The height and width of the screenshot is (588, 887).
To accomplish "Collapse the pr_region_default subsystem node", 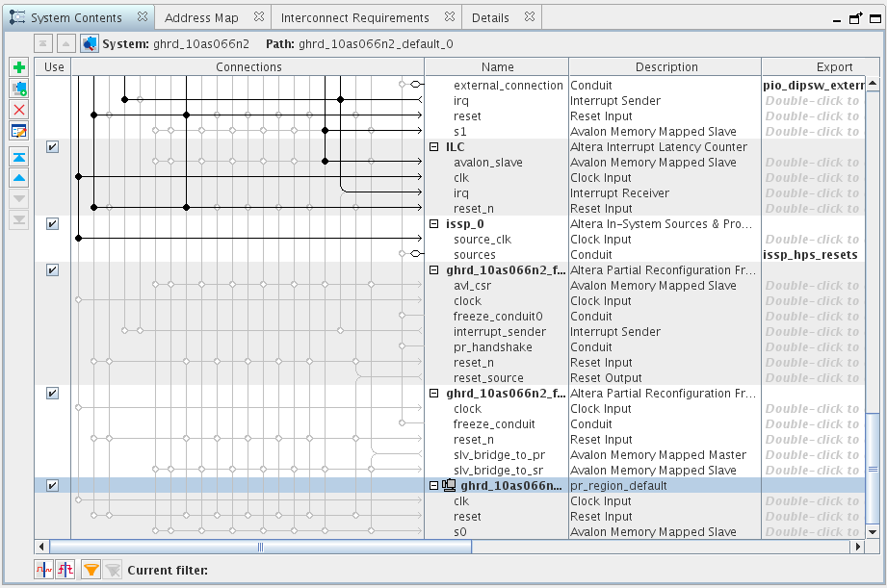I will click(x=433, y=486).
